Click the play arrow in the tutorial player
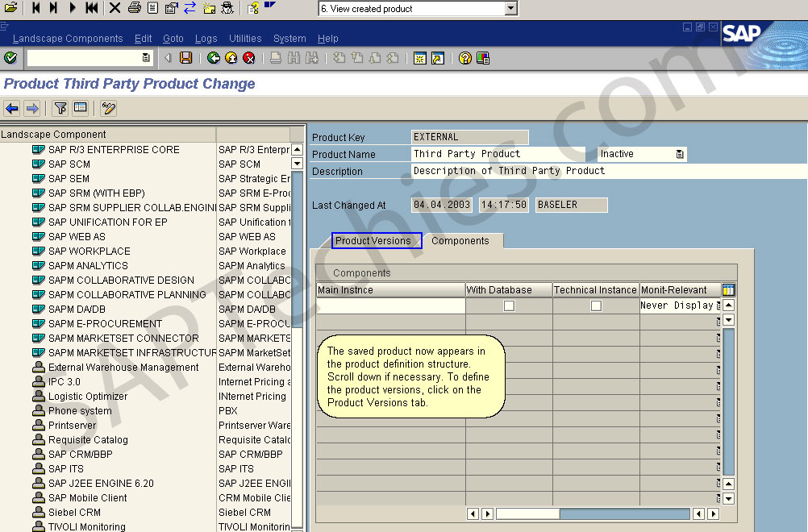 (x=73, y=8)
